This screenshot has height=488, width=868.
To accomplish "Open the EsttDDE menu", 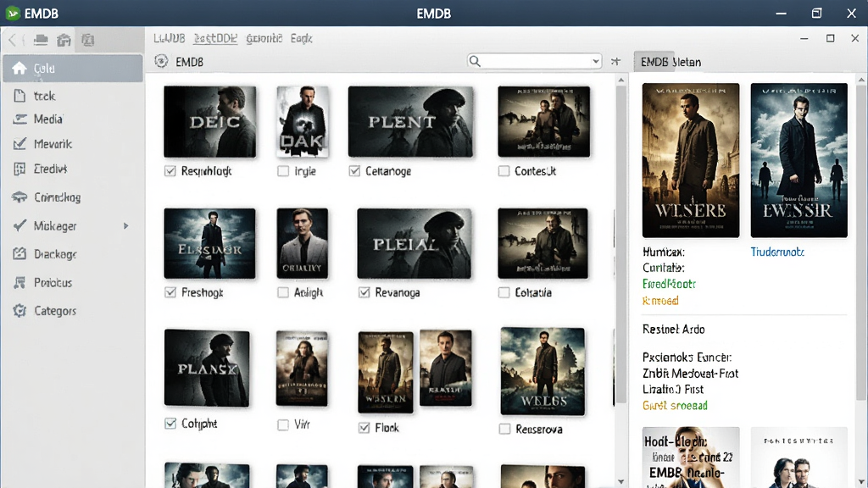I will [x=215, y=38].
